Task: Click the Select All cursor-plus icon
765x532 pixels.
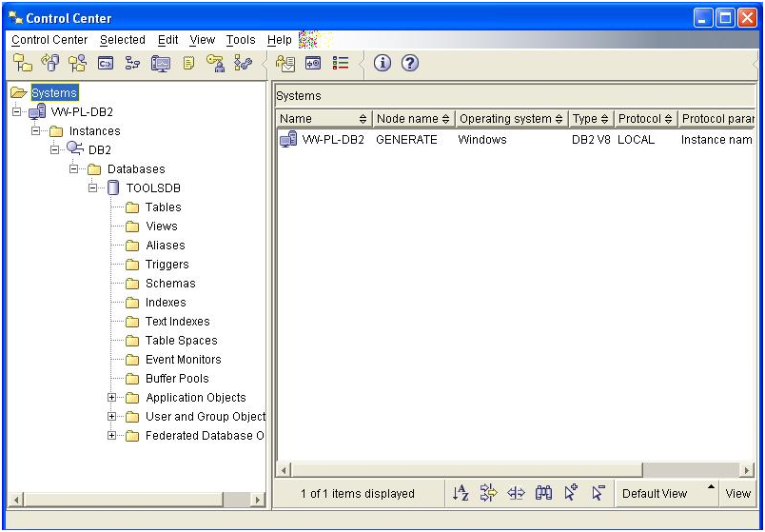Action: pyautogui.click(x=571, y=492)
